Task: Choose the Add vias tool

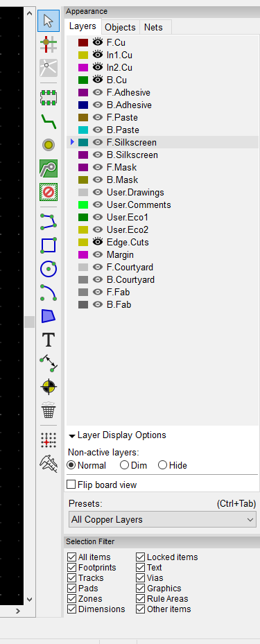Action: tap(49, 145)
